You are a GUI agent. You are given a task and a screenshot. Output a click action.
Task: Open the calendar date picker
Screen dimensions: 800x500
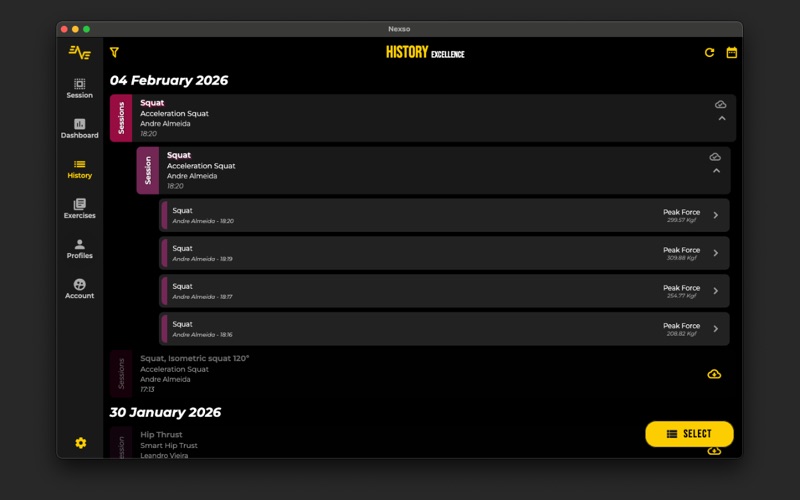[732, 53]
